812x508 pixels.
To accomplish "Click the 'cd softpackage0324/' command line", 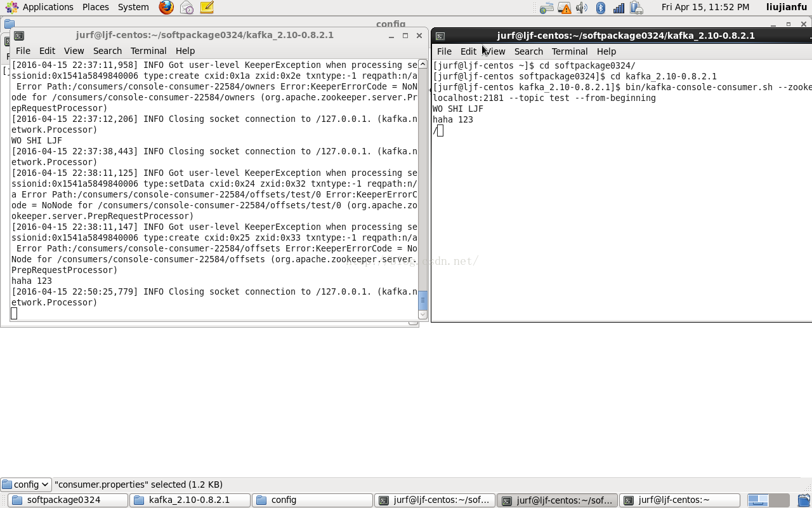I will 534,65.
